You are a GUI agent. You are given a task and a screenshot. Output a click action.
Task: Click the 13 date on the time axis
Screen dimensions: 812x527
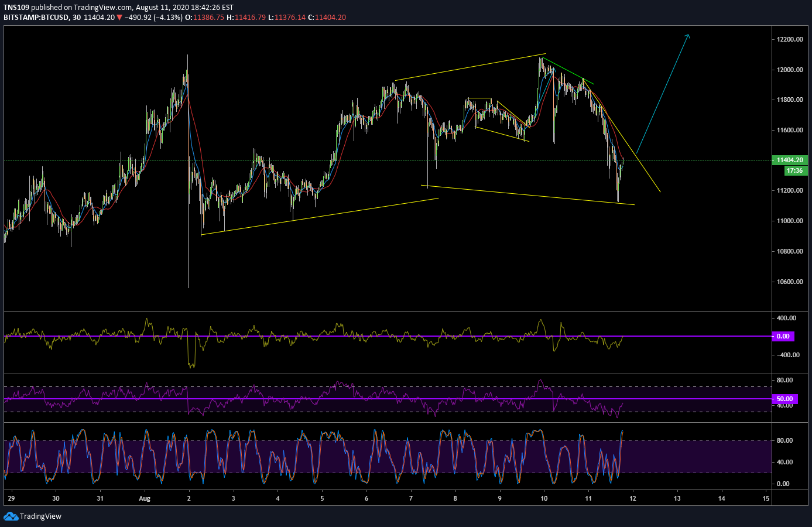pyautogui.click(x=677, y=498)
